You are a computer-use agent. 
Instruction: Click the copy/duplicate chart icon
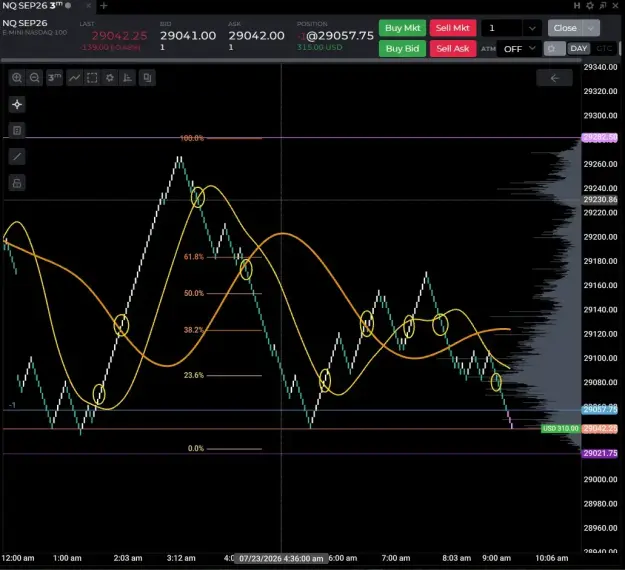pyautogui.click(x=147, y=78)
